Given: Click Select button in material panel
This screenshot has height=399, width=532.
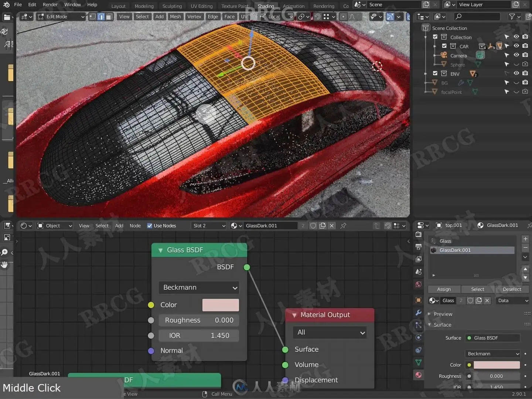Looking at the screenshot, I should [x=478, y=289].
